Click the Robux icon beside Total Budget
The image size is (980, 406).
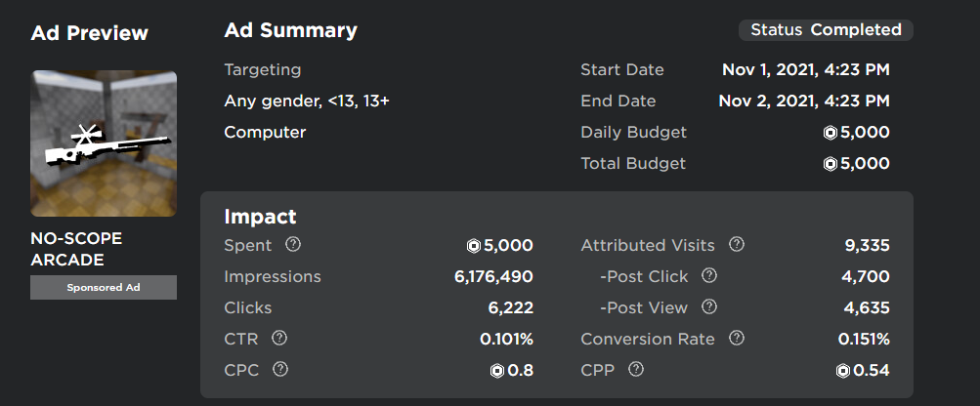(830, 164)
